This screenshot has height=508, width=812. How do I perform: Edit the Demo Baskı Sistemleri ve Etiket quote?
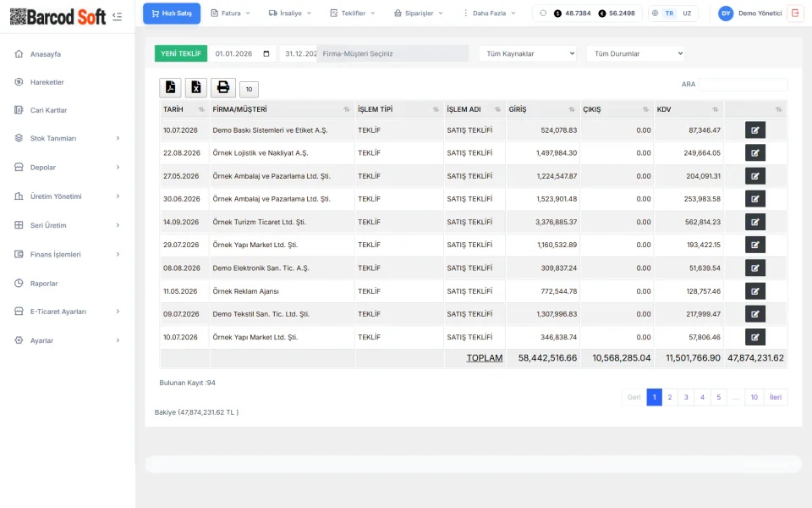pos(755,130)
